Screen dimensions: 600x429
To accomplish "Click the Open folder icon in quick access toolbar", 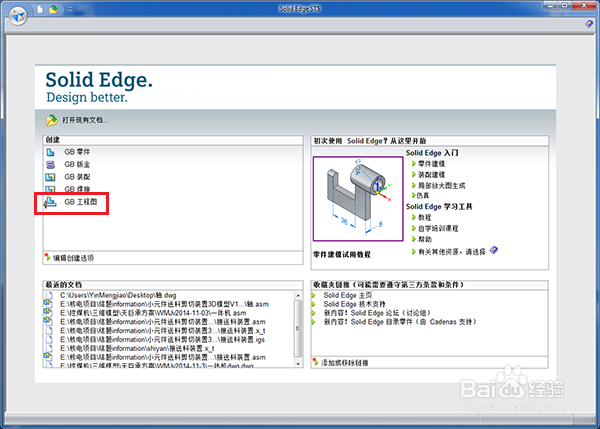I will (53, 9).
